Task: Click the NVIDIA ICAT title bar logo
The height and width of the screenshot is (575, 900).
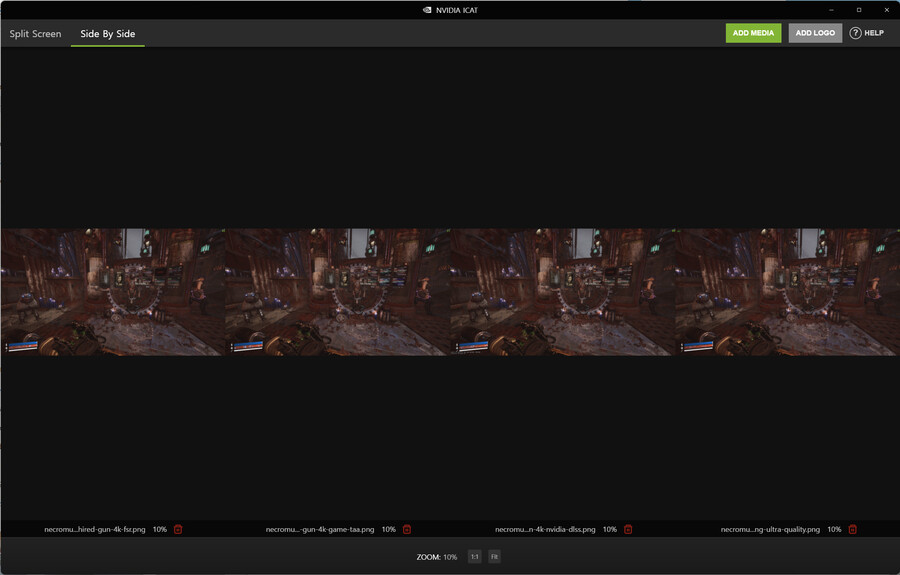Action: [427, 10]
